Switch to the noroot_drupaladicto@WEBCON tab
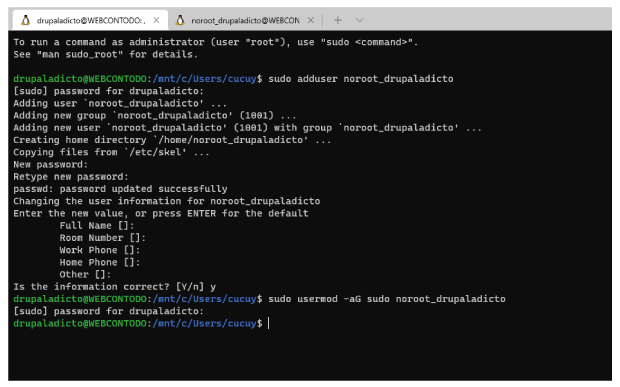The width and height of the screenshot is (620, 387). [245, 20]
